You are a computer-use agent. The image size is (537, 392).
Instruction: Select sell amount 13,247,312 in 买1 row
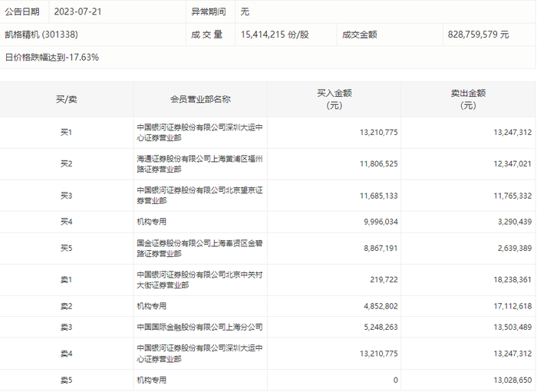coord(512,132)
